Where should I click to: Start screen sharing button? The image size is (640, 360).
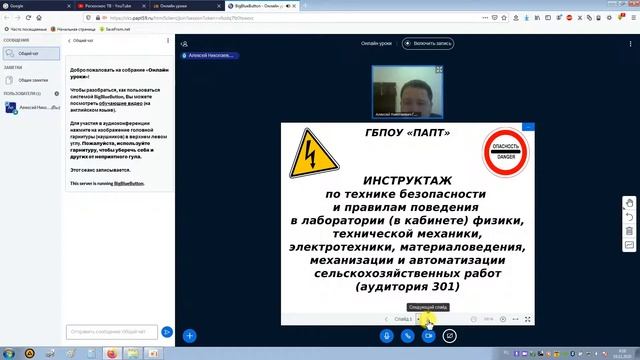(x=449, y=336)
